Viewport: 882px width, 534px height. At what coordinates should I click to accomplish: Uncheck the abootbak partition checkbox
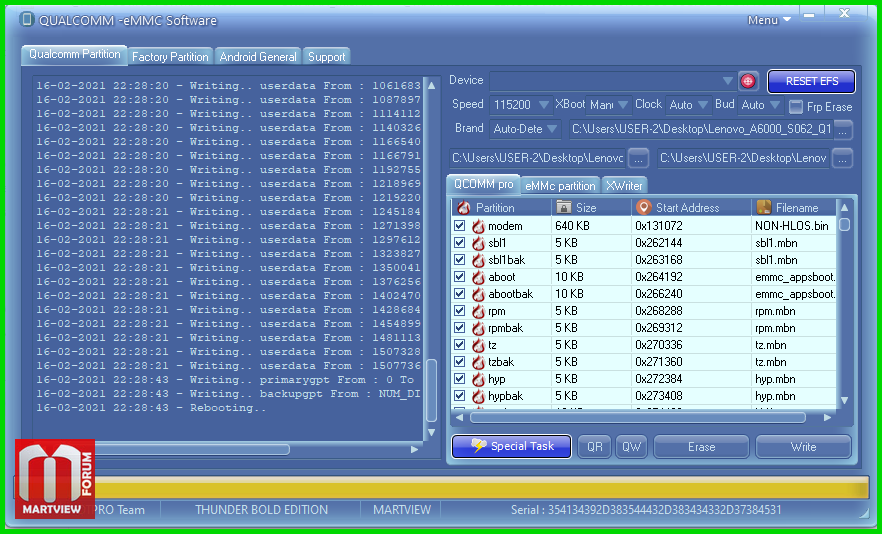(460, 294)
